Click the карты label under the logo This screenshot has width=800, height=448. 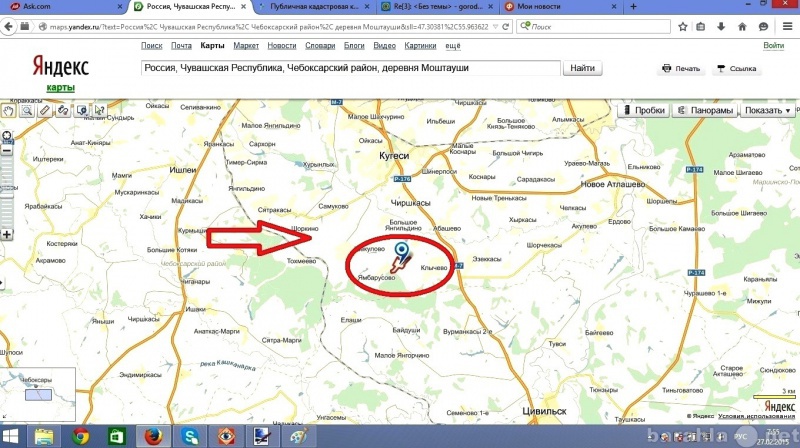pyautogui.click(x=61, y=87)
